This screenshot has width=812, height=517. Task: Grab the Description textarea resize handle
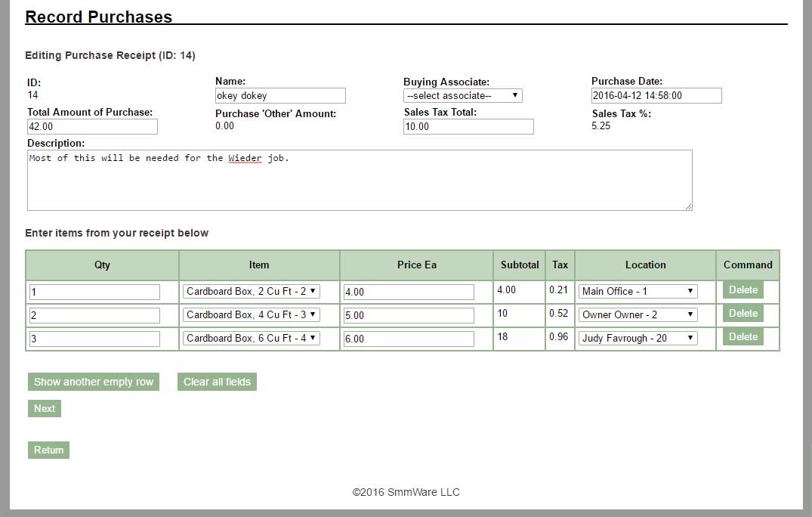[688, 206]
